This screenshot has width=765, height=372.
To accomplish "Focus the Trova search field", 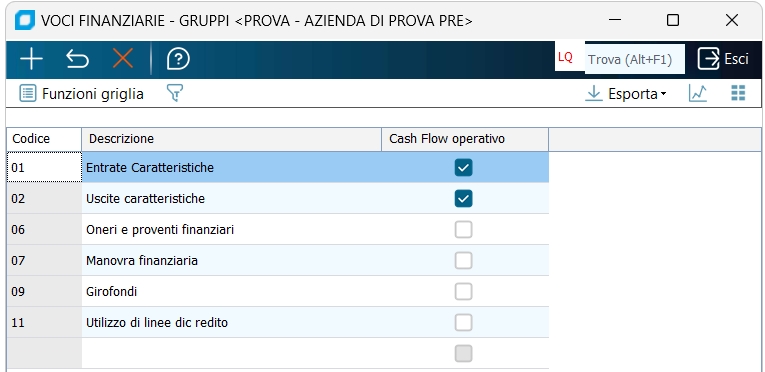I will point(635,59).
